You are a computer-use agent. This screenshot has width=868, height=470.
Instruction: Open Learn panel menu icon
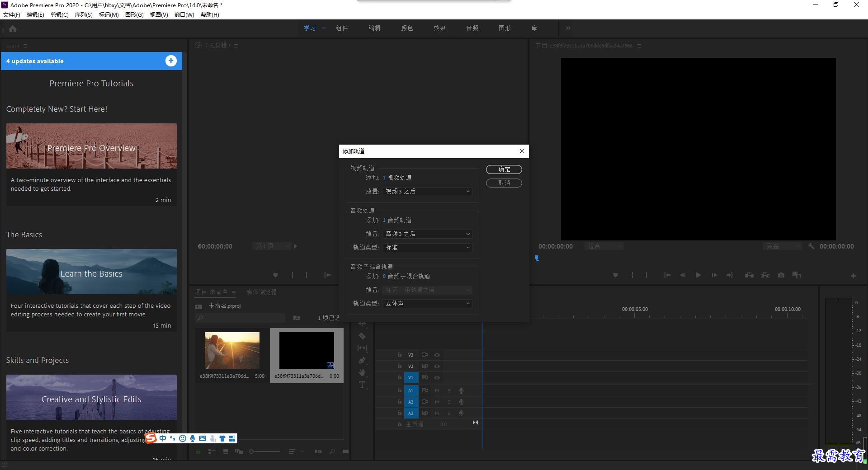point(25,46)
